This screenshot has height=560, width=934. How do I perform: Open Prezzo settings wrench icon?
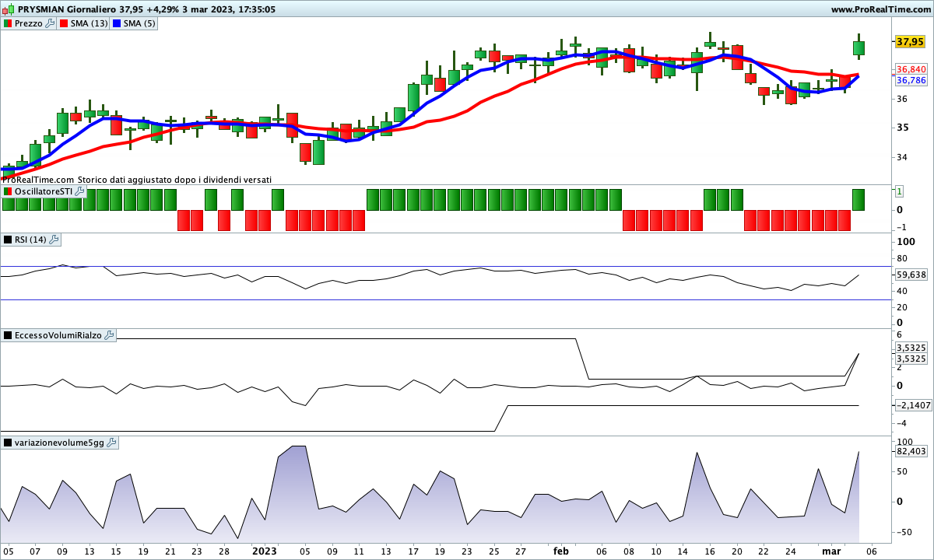[51, 23]
